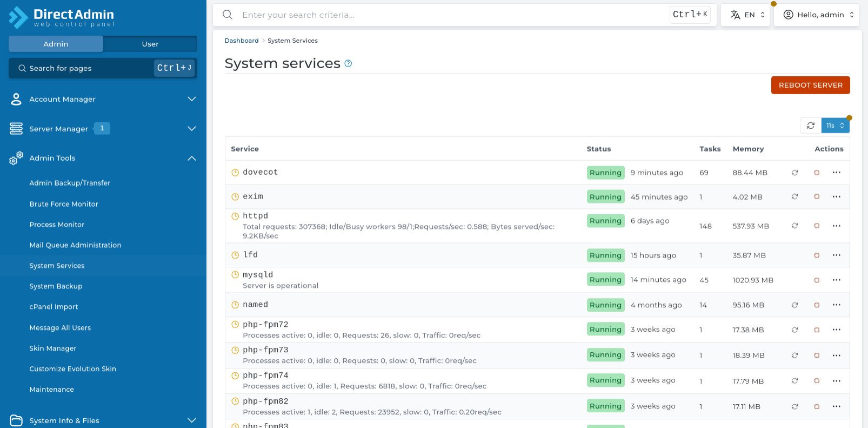Follow the Dashboard breadcrumb link

click(242, 41)
